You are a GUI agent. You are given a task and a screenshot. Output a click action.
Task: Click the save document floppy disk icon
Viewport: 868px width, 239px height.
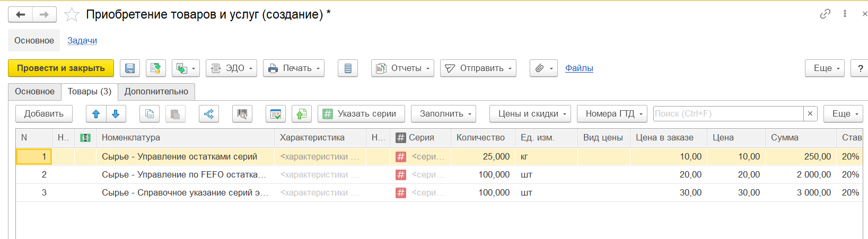tap(130, 68)
